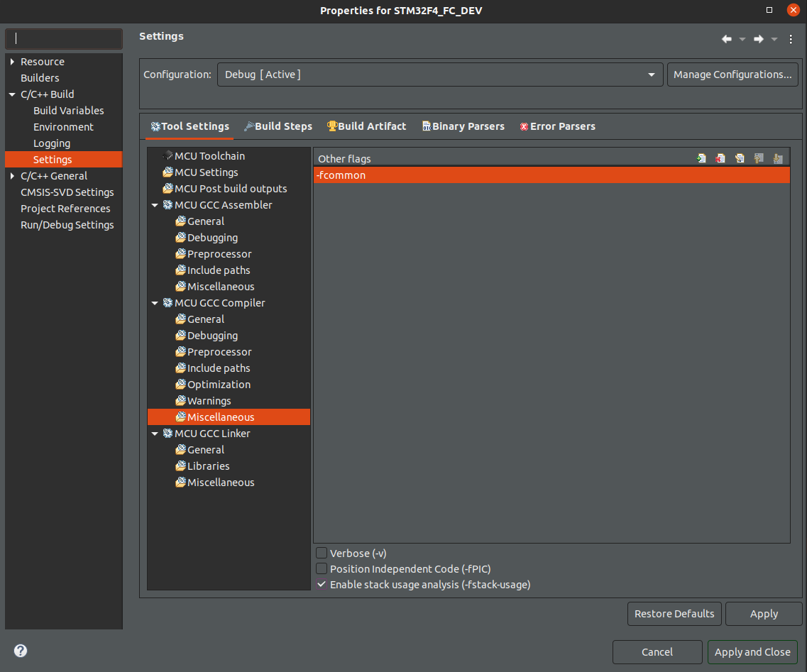Enable Verbose (-v) checkbox

tap(322, 553)
